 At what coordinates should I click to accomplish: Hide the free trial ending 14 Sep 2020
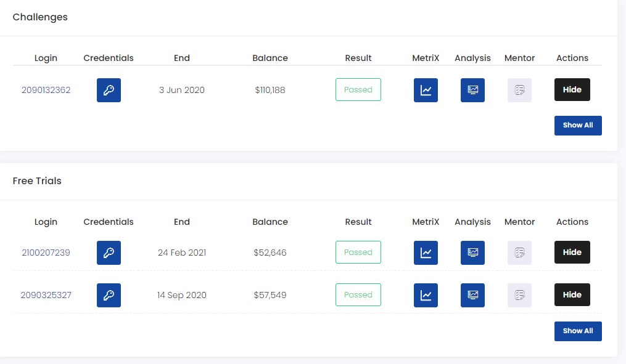[572, 295]
